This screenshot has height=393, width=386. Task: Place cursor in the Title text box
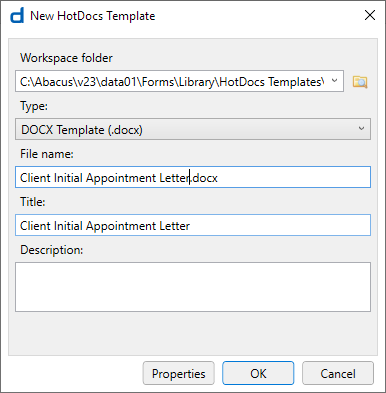point(193,225)
